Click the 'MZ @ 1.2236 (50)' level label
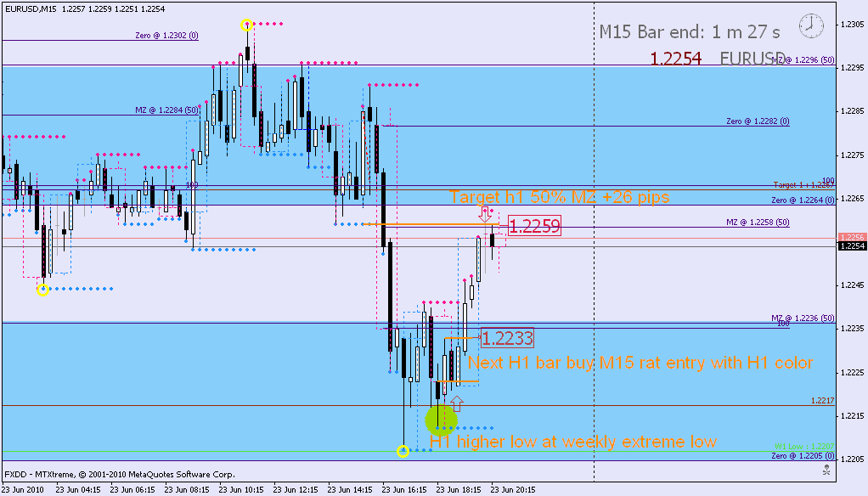The image size is (868, 496). click(803, 318)
